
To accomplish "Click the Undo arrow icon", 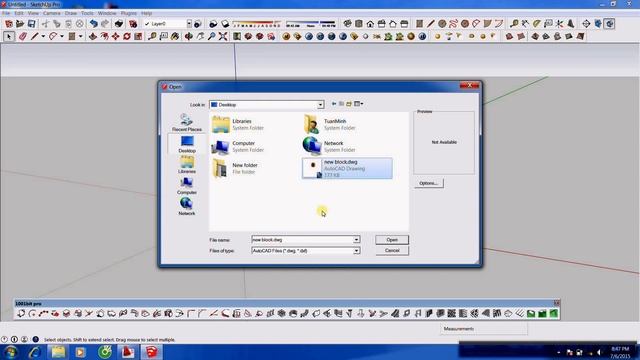I will click(x=93, y=24).
